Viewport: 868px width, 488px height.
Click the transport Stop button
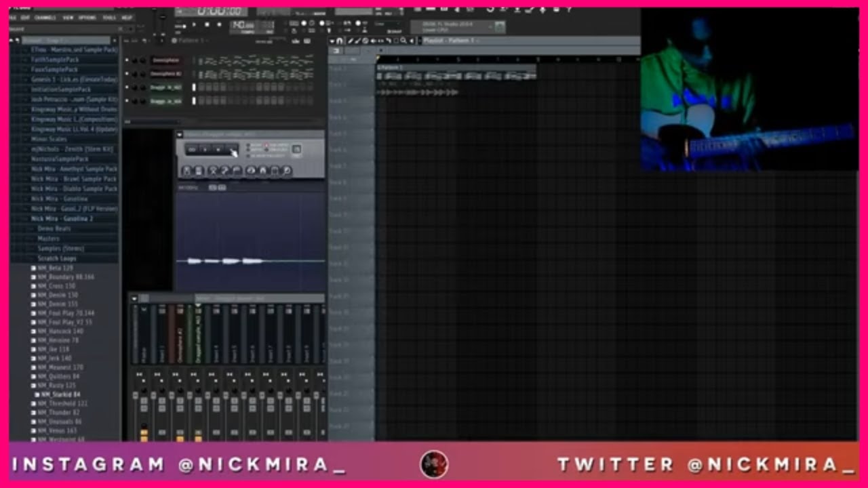[x=207, y=24]
